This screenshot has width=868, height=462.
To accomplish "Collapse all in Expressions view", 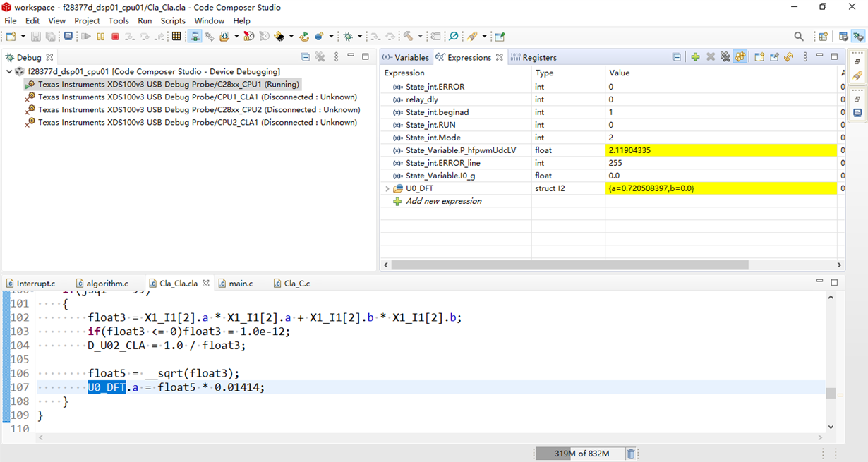I will 677,57.
